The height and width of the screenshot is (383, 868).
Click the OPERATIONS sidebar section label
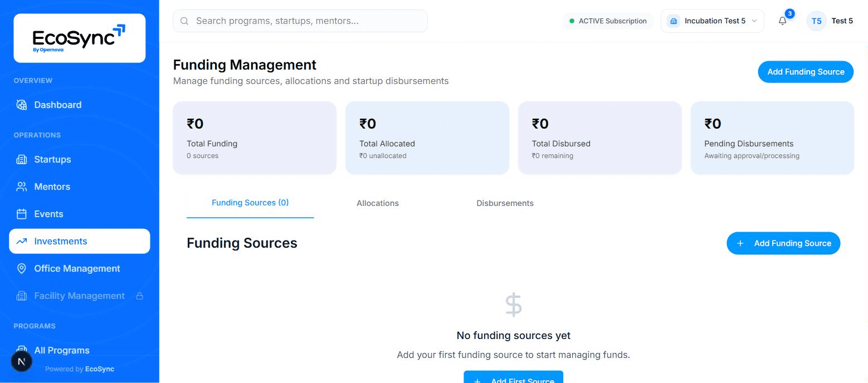tap(37, 135)
